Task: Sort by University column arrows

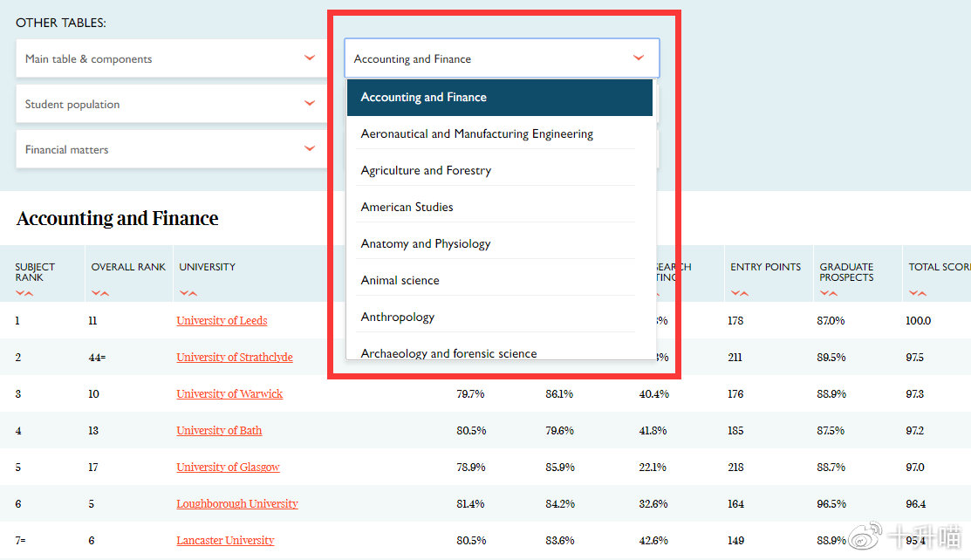Action: (188, 293)
